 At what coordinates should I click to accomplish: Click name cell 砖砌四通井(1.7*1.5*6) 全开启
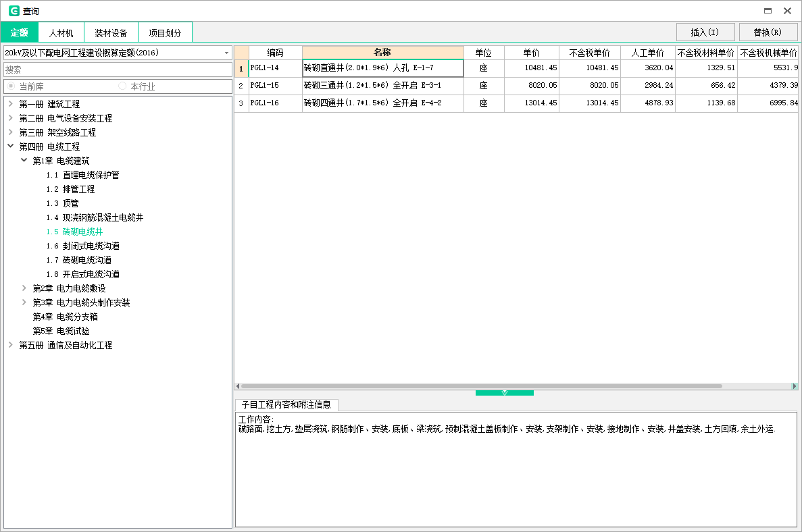382,103
